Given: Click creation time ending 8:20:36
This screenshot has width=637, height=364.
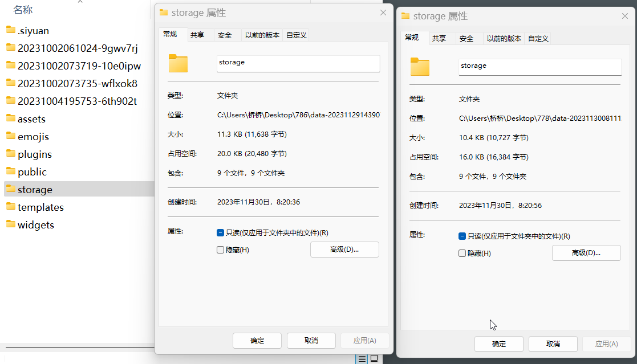Looking at the screenshot, I should (x=258, y=202).
